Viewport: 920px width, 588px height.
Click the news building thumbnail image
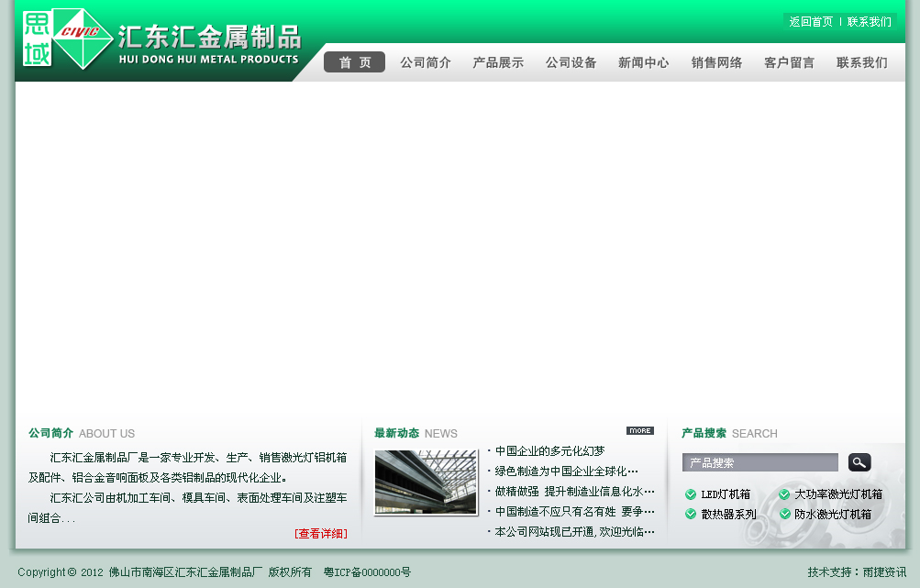click(426, 482)
